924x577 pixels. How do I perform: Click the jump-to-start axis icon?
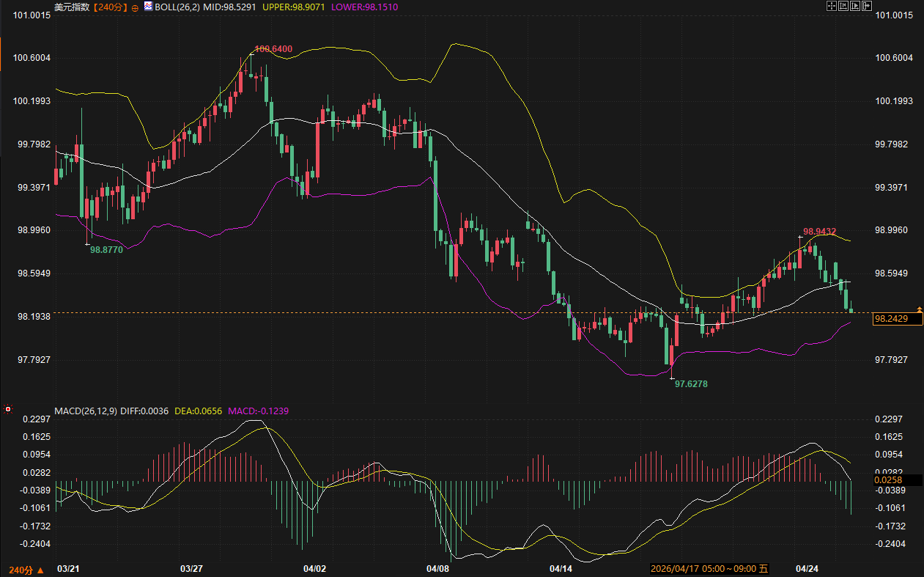(843, 6)
